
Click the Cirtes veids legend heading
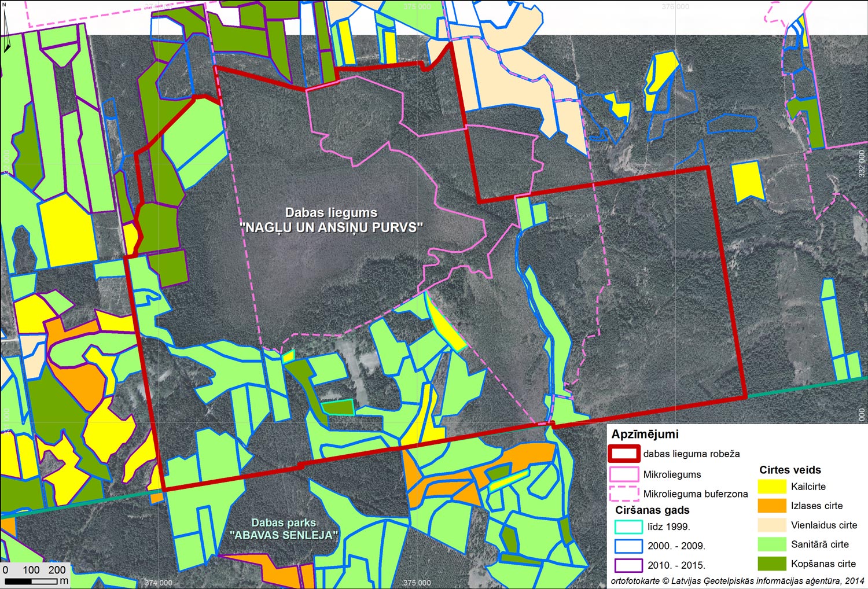point(790,470)
